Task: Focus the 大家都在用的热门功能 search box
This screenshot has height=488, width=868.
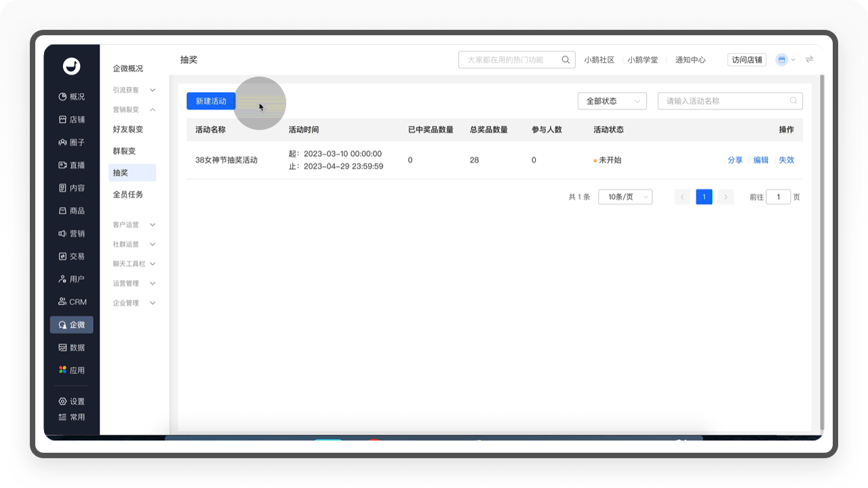Action: click(x=517, y=60)
